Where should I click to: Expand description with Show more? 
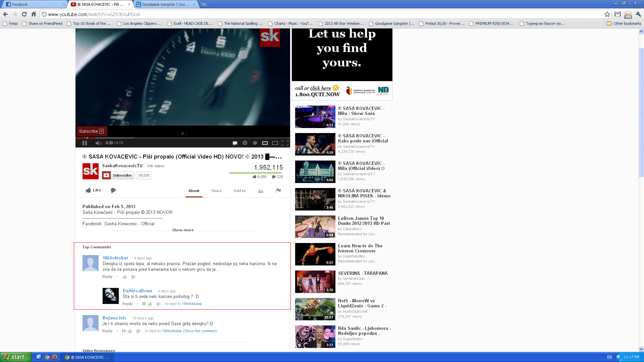183,230
